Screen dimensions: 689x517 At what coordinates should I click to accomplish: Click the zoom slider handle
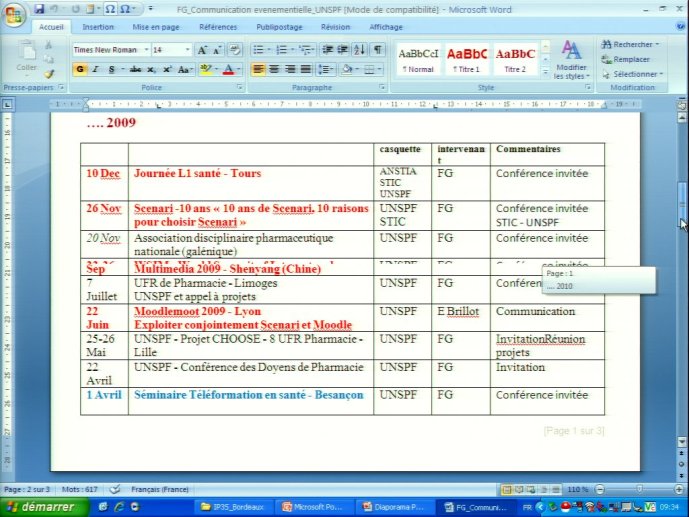pyautogui.click(x=639, y=489)
